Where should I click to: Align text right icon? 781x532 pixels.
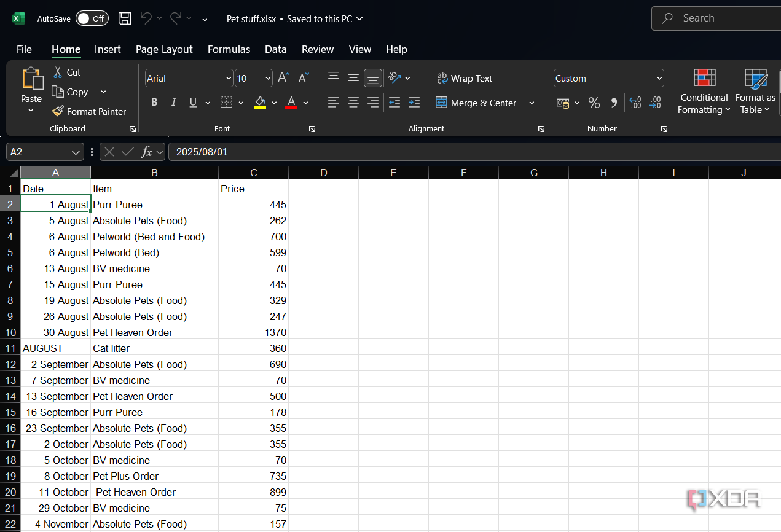373,103
